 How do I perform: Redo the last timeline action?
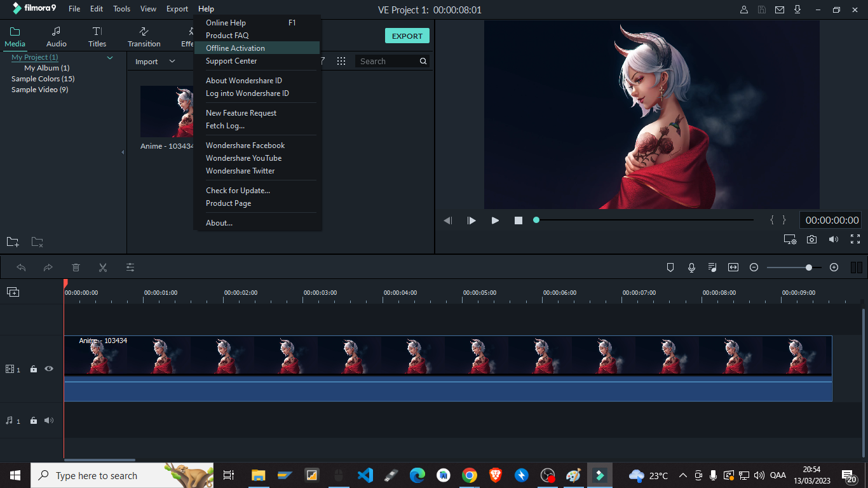click(48, 268)
